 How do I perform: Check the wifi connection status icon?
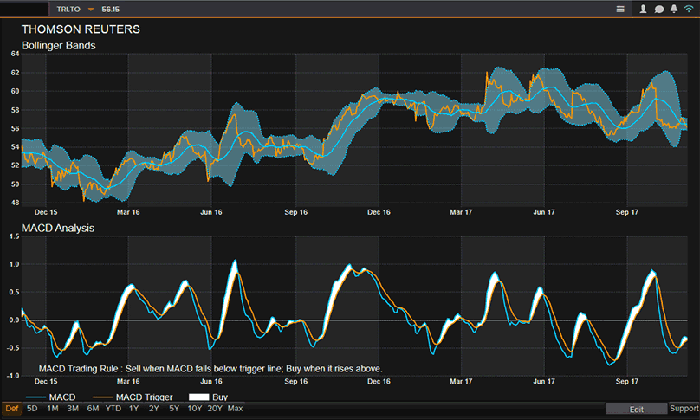(x=689, y=9)
